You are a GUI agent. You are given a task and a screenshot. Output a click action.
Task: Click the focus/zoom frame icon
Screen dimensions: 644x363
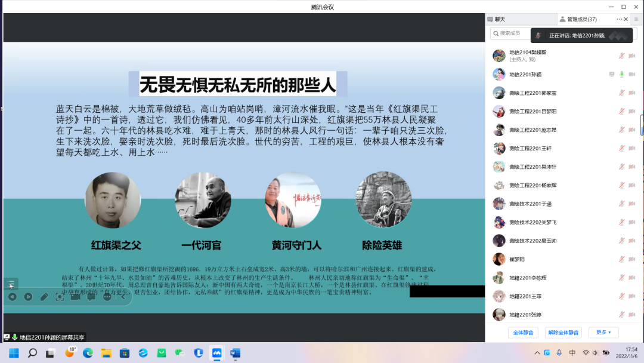(60, 297)
